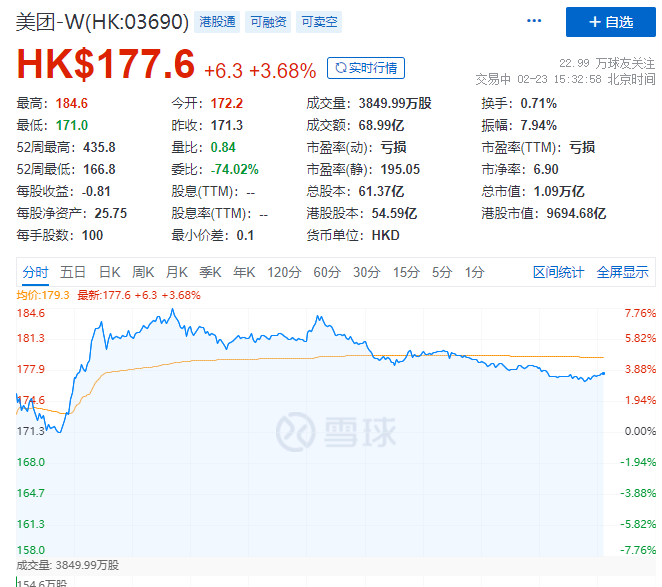Screen dimensions: 662x587
Task: Click the 每股收益 value -0.81
Action: (96, 191)
